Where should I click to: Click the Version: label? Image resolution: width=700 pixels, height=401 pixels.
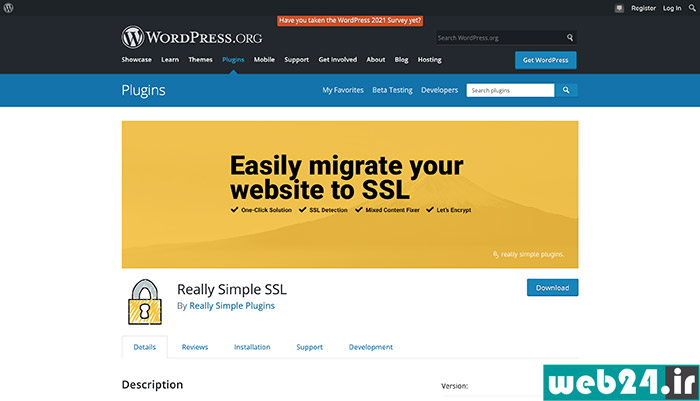(454, 386)
